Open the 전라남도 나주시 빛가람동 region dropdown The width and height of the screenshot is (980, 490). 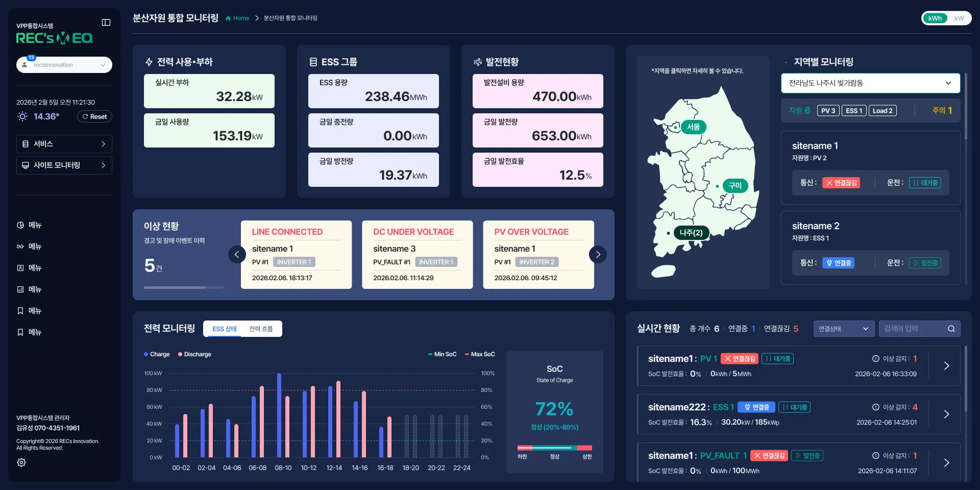click(870, 83)
